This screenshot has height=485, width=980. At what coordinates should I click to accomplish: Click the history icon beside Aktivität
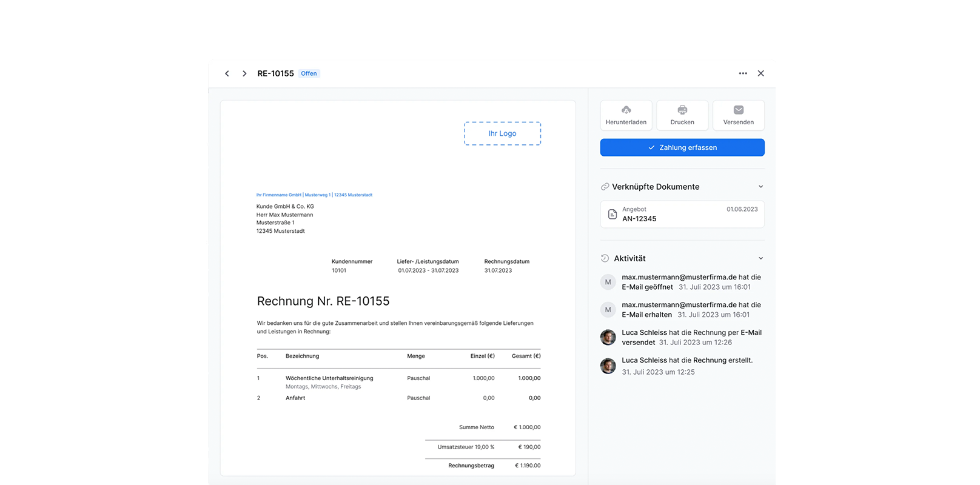pos(605,258)
